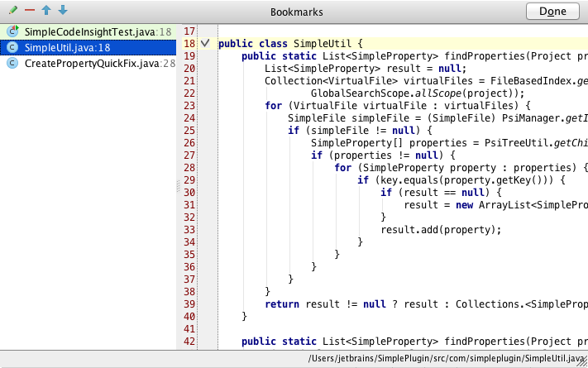
Task: Click the SimpleCodeInsightTest class icon
Action: click(12, 31)
